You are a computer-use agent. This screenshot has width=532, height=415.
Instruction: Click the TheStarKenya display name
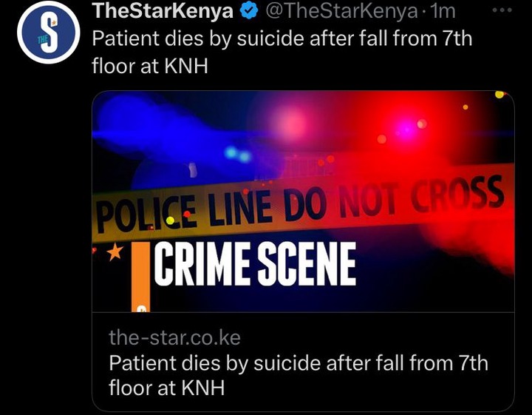(163, 11)
